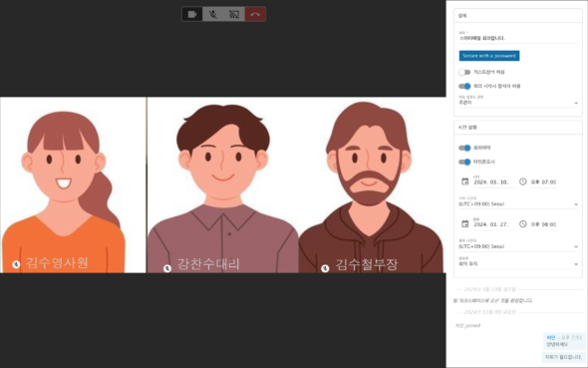Click first section header in side panel
The height and width of the screenshot is (368, 588).
pos(518,16)
